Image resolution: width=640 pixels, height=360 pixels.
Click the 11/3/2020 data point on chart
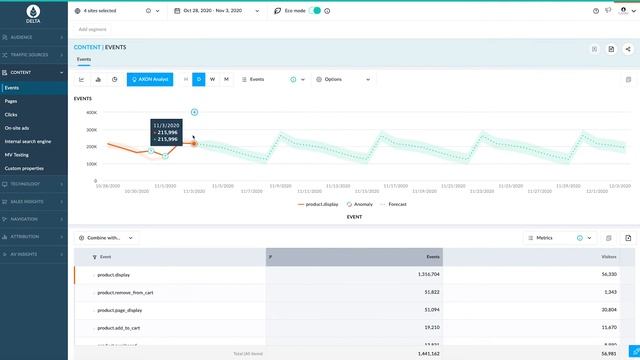click(194, 144)
